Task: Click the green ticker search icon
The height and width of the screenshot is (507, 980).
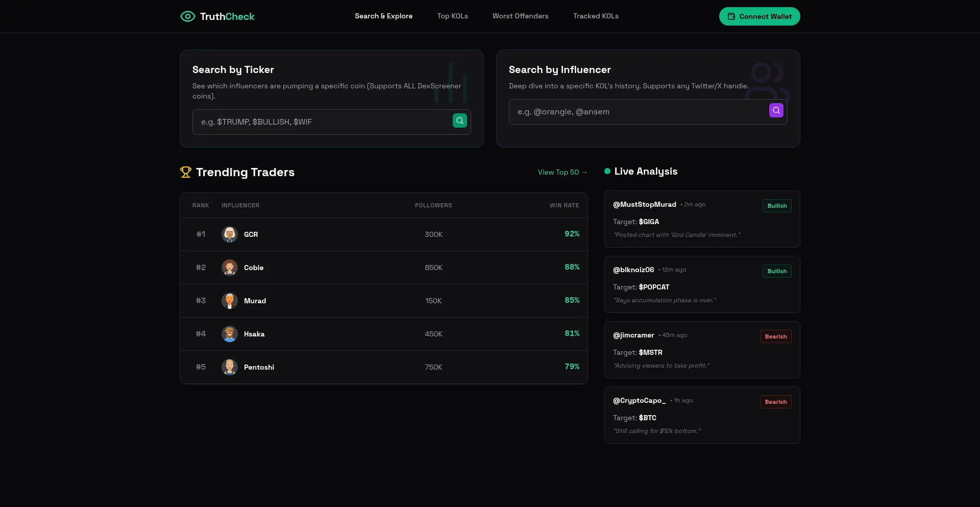Action: click(x=459, y=120)
